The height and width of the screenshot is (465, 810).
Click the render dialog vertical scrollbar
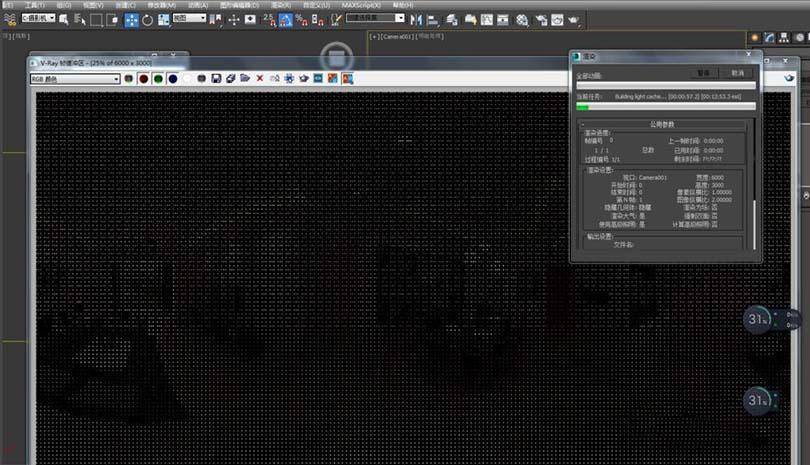(754, 184)
